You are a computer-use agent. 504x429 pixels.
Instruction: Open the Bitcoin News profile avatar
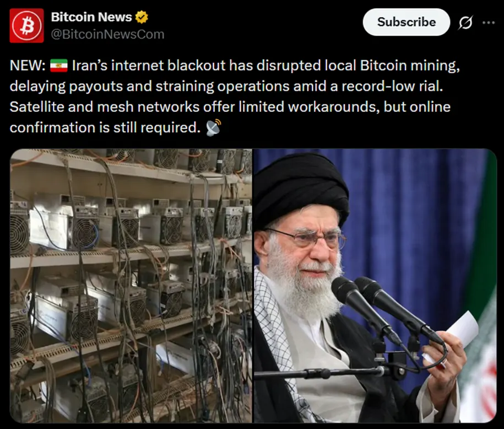[x=26, y=25]
